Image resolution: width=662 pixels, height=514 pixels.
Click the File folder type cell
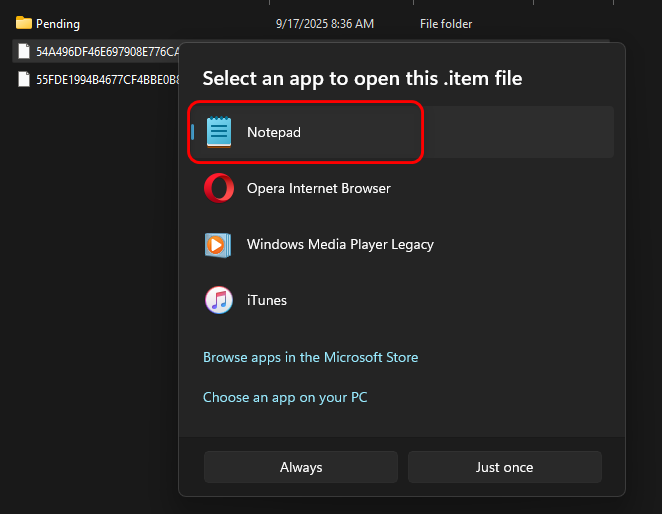446,23
